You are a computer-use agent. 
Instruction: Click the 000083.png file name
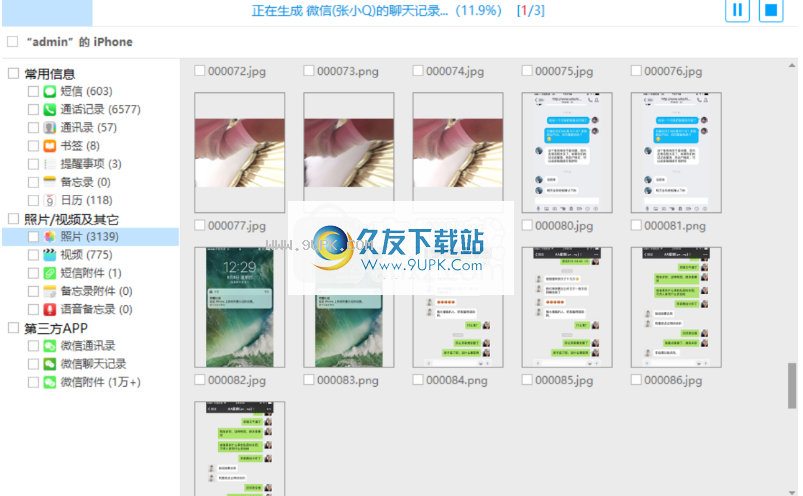[348, 380]
